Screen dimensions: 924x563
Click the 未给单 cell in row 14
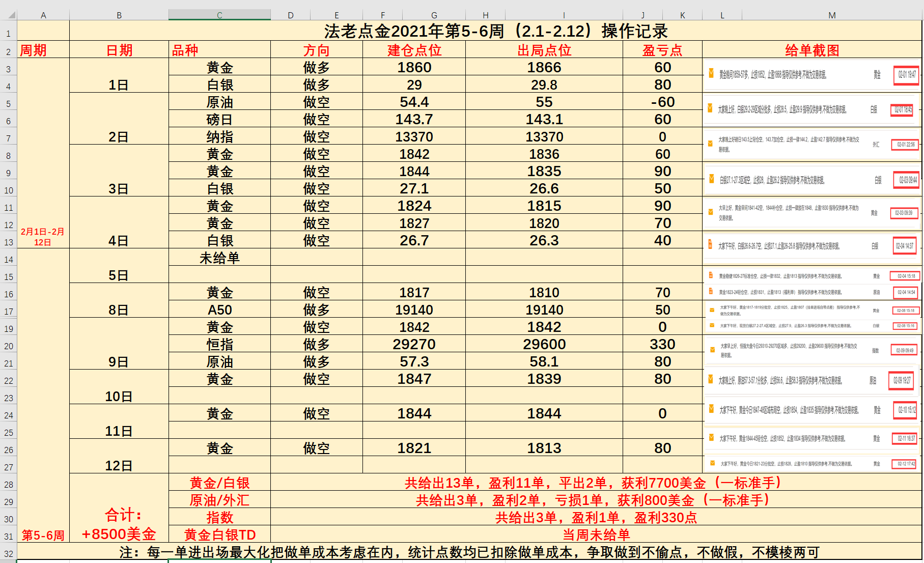click(219, 258)
